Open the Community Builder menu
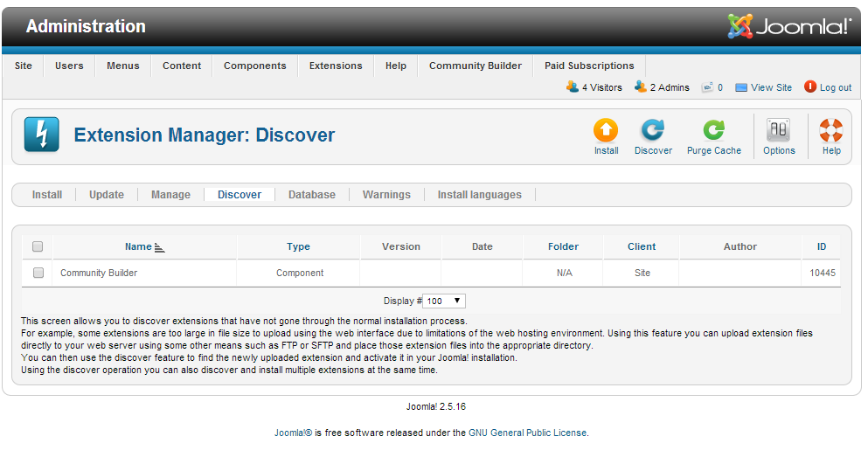This screenshot has height=464, width=868. click(475, 66)
